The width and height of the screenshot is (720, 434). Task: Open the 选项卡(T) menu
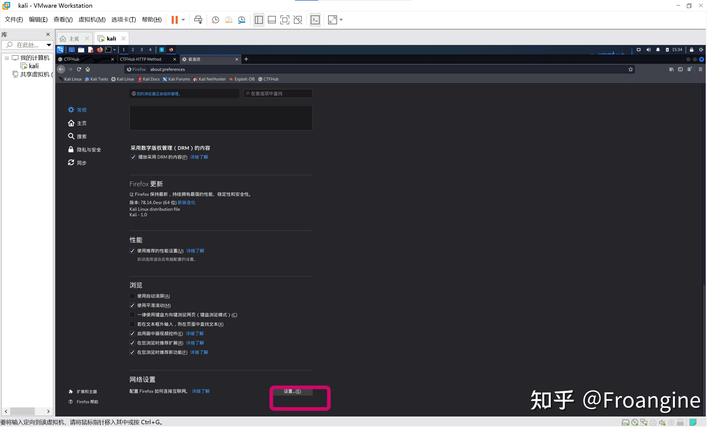[x=124, y=20]
